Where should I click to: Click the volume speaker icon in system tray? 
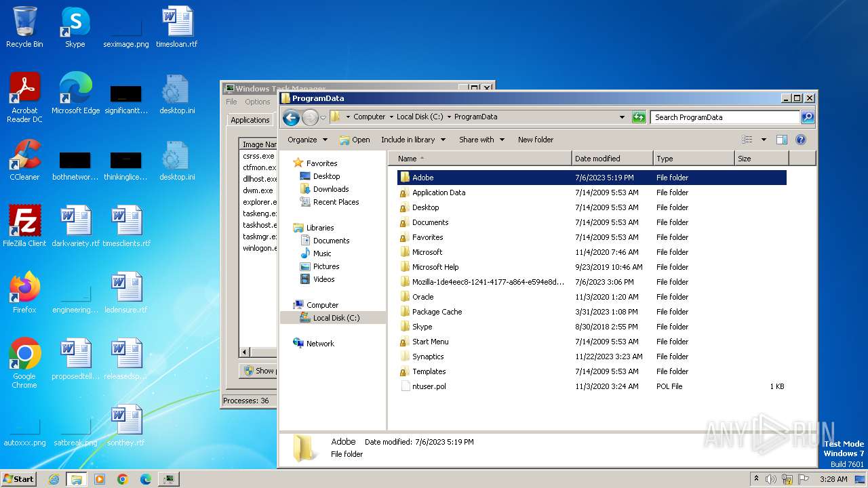(x=771, y=479)
